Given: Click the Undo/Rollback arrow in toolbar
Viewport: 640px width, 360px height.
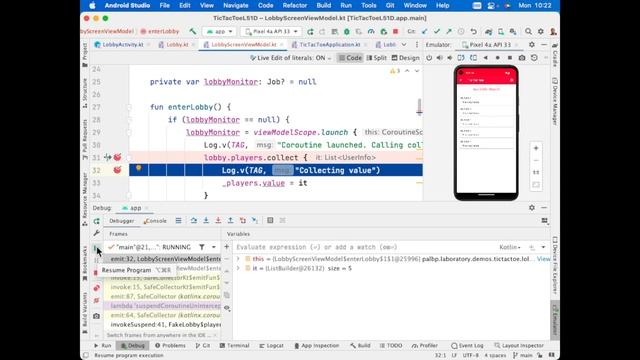Looking at the screenshot, I should coord(473,31).
